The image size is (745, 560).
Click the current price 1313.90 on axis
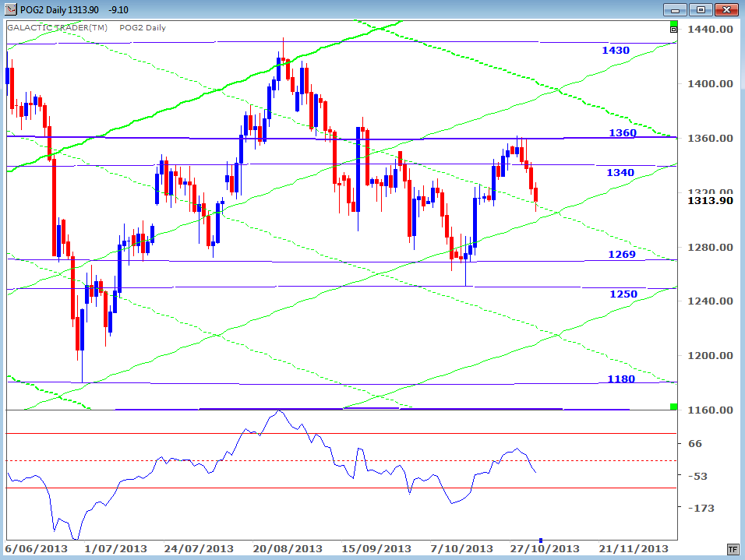(710, 200)
